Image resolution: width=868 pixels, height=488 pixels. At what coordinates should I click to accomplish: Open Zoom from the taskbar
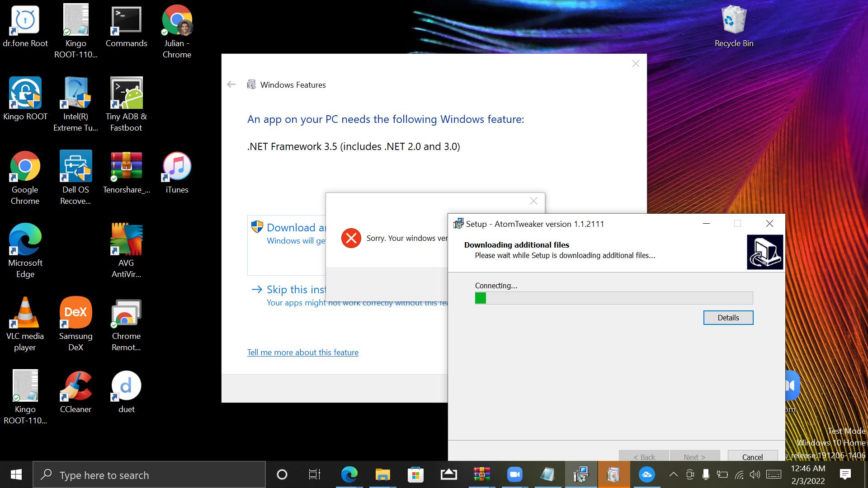pyautogui.click(x=514, y=474)
